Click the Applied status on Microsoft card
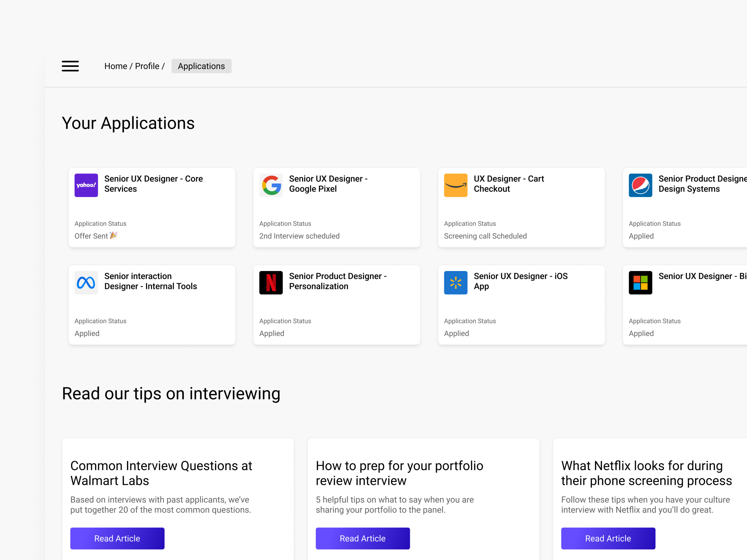Viewport: 747px width, 560px height. (641, 334)
